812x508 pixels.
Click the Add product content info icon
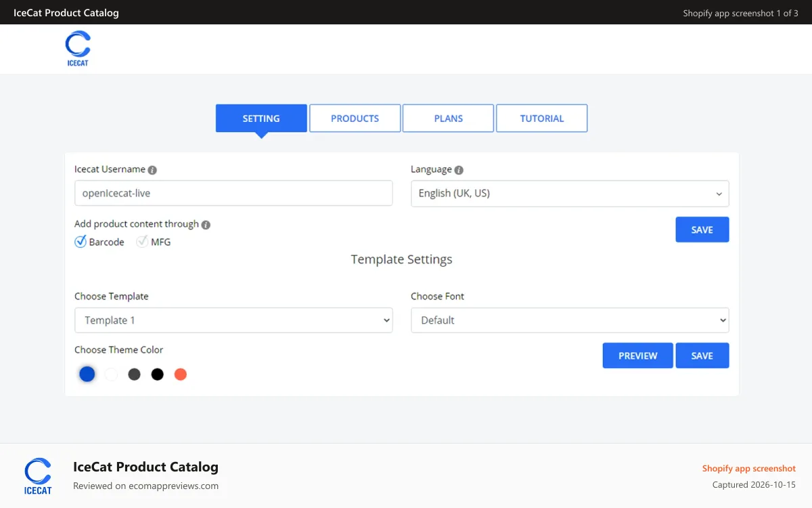(206, 225)
